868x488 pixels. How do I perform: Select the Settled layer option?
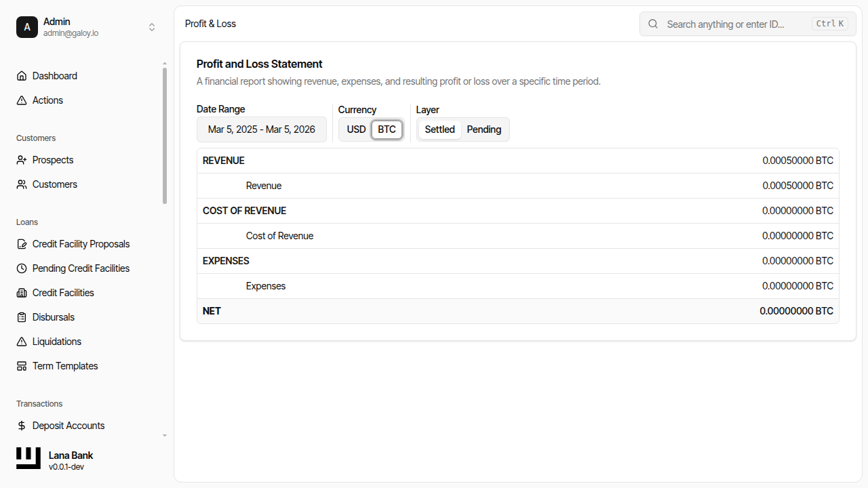pos(439,129)
